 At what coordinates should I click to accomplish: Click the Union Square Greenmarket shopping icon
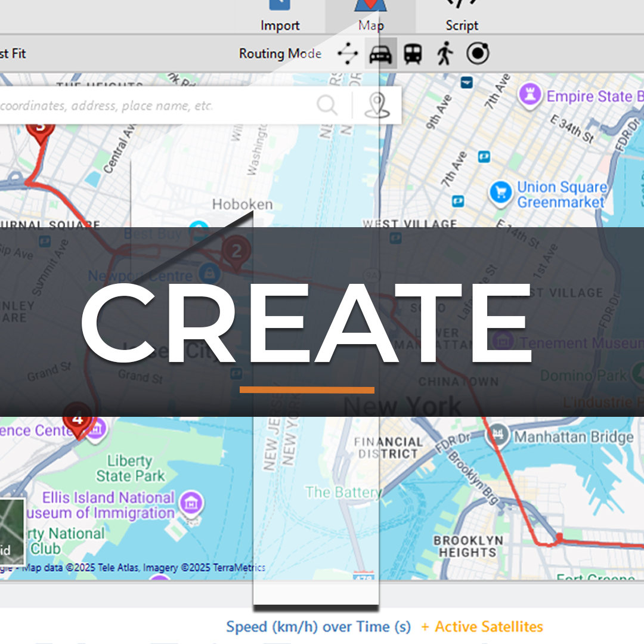click(x=501, y=193)
